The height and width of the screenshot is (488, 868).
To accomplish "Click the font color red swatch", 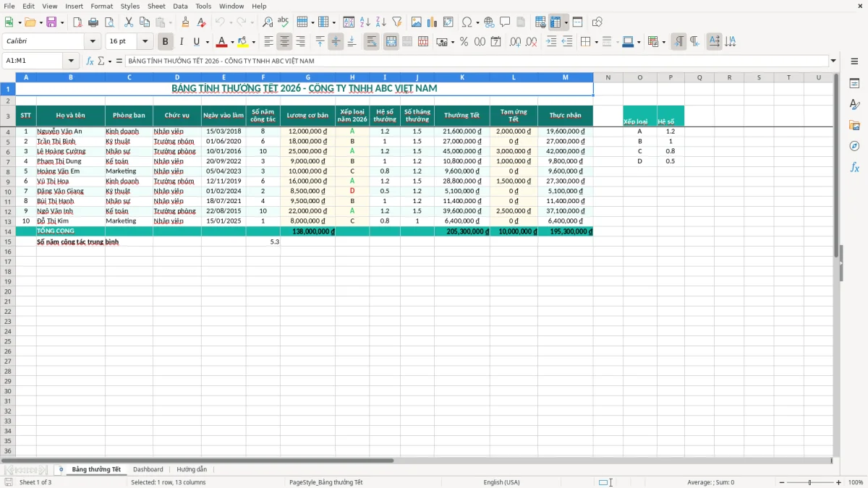I will pyautogui.click(x=222, y=42).
